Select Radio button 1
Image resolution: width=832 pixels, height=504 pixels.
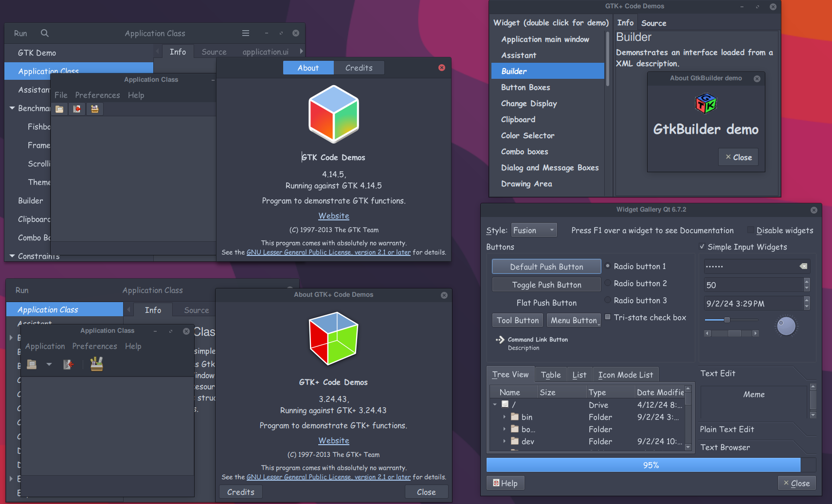pyautogui.click(x=635, y=267)
